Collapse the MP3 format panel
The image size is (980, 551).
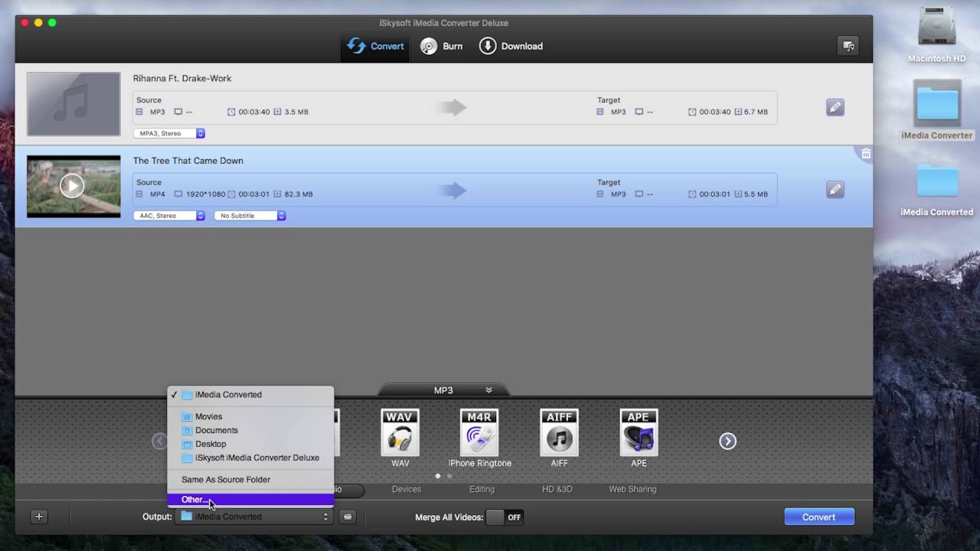[488, 390]
